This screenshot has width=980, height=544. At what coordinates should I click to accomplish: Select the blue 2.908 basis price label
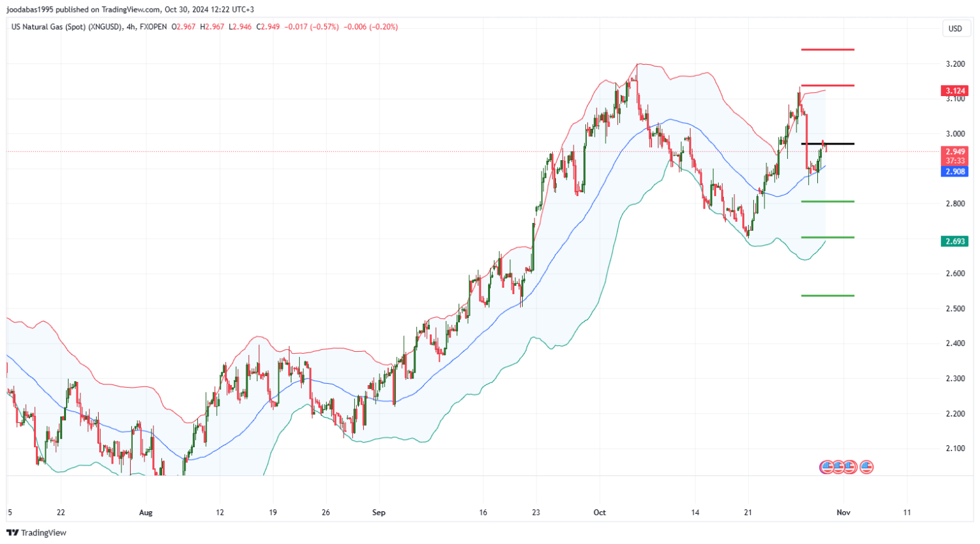coord(955,171)
